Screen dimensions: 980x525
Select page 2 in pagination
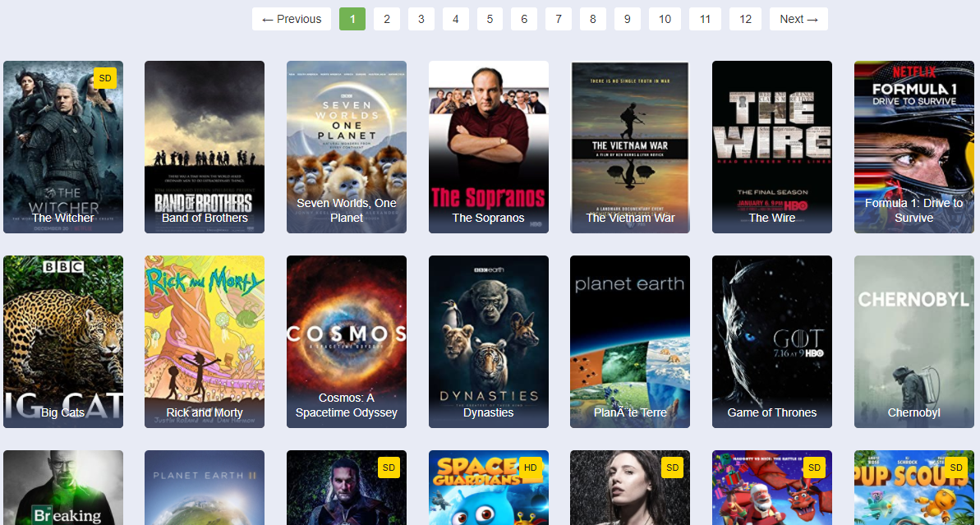pyautogui.click(x=386, y=19)
